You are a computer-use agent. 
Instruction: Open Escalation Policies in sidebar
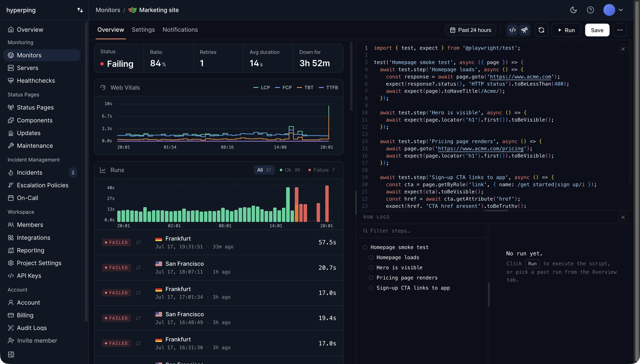click(42, 185)
